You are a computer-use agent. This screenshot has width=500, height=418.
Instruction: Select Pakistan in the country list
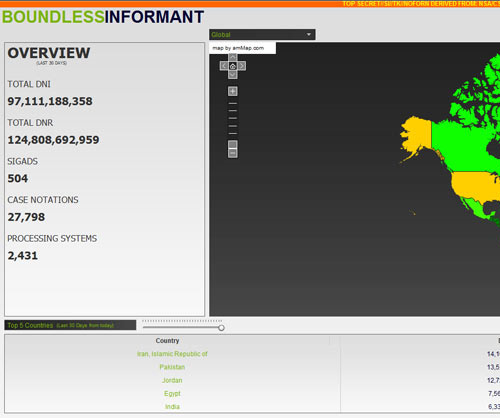click(x=172, y=367)
